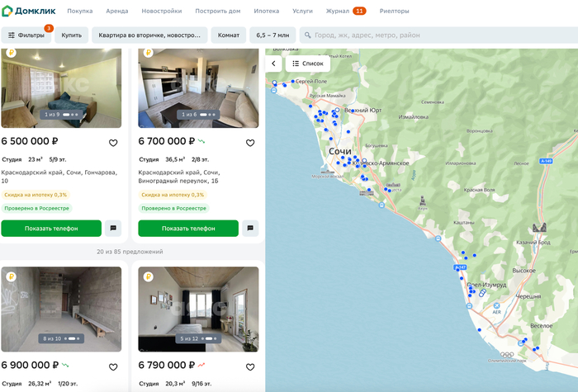Viewport: 578px width, 392px height.
Task: Switch to Список list view
Action: [x=308, y=64]
